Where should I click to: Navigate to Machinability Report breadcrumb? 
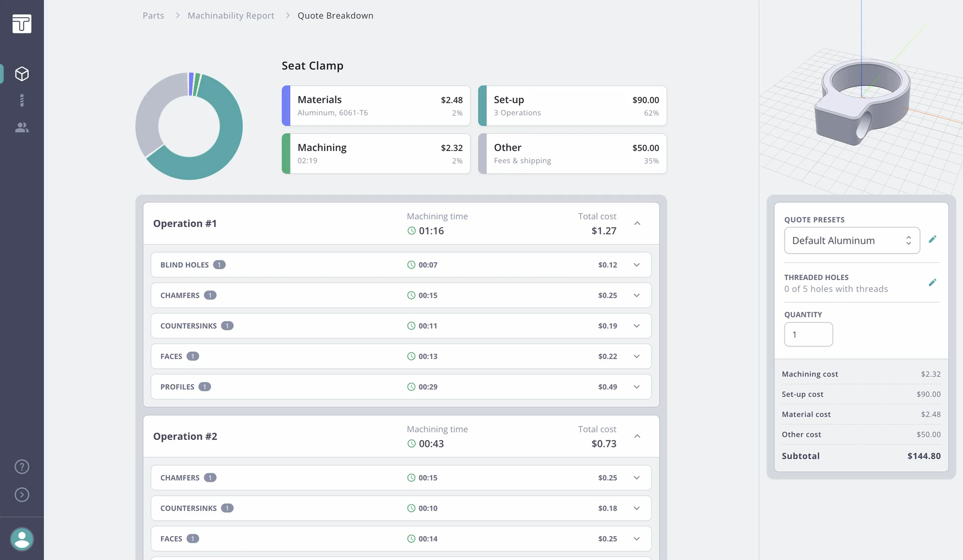click(231, 15)
